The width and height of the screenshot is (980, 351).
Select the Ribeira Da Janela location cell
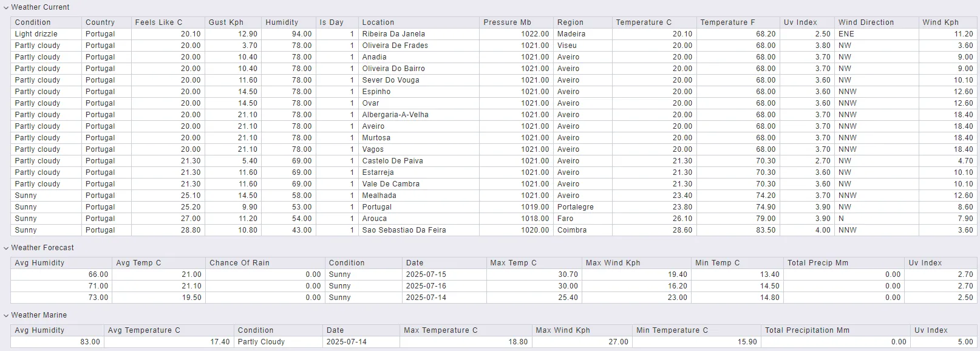coord(419,34)
